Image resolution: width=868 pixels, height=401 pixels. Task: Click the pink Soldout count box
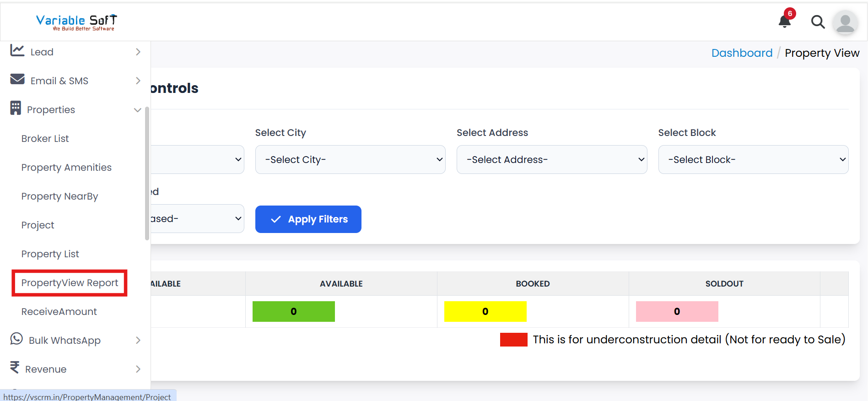pyautogui.click(x=677, y=312)
